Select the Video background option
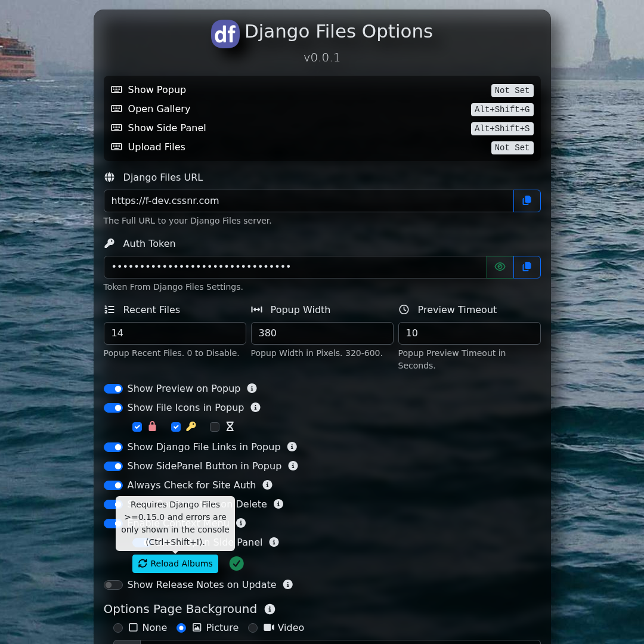Viewport: 644px width, 644px height. [253, 628]
